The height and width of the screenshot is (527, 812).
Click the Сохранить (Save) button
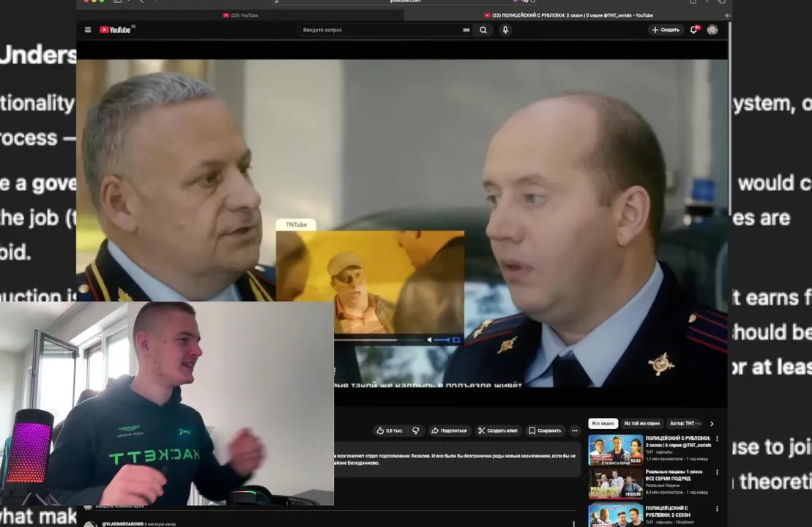(545, 430)
